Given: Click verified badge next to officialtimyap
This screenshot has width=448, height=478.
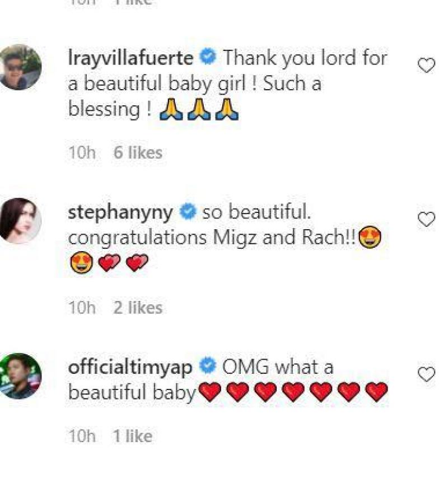Looking at the screenshot, I should point(208,367).
